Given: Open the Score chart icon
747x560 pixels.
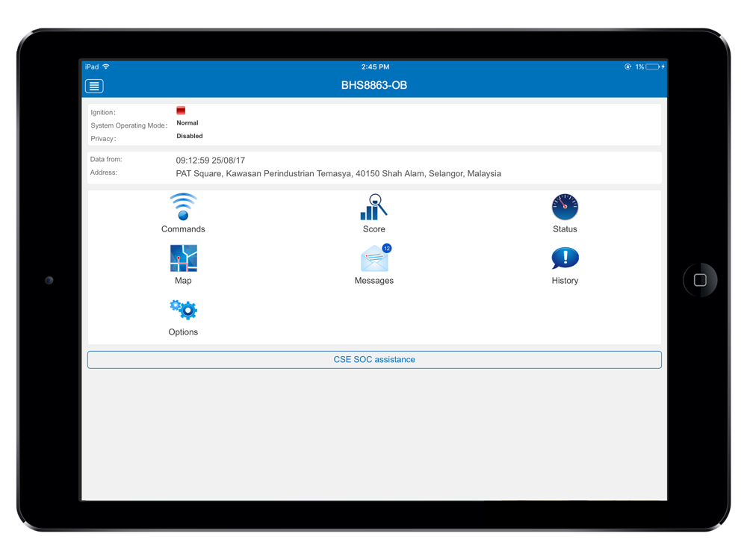Looking at the screenshot, I should (373, 207).
